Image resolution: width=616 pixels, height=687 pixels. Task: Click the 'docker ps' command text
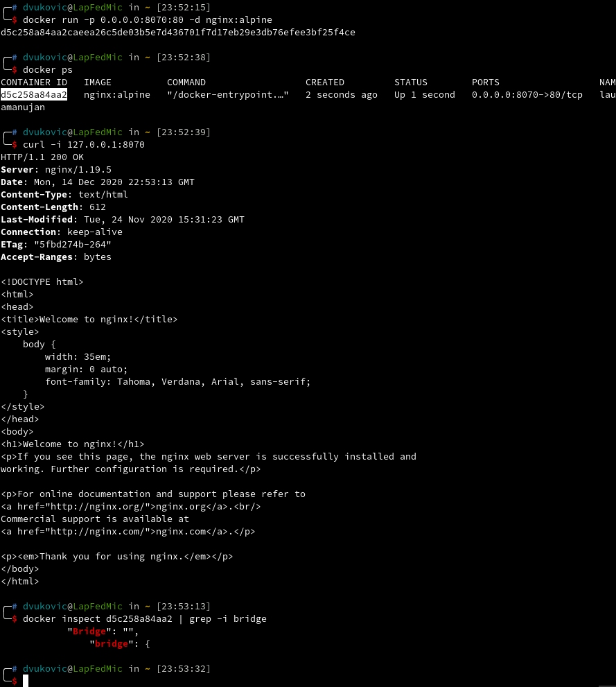tap(48, 70)
